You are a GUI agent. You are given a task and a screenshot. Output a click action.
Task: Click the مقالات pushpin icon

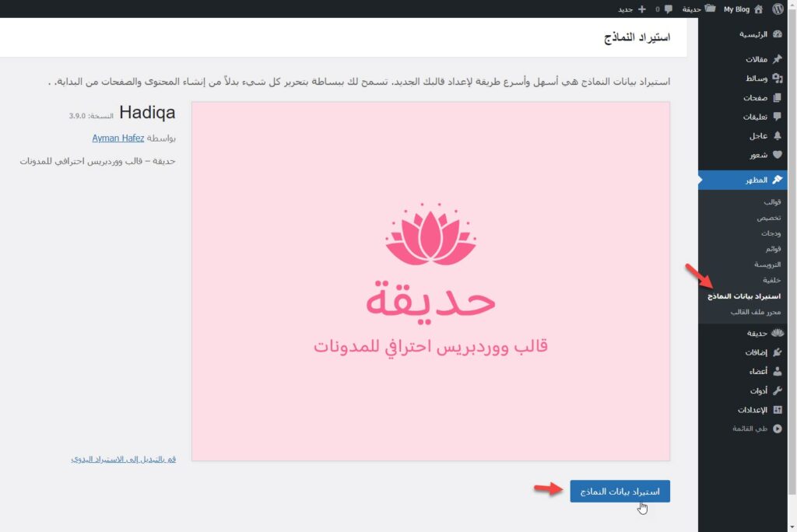click(x=778, y=59)
